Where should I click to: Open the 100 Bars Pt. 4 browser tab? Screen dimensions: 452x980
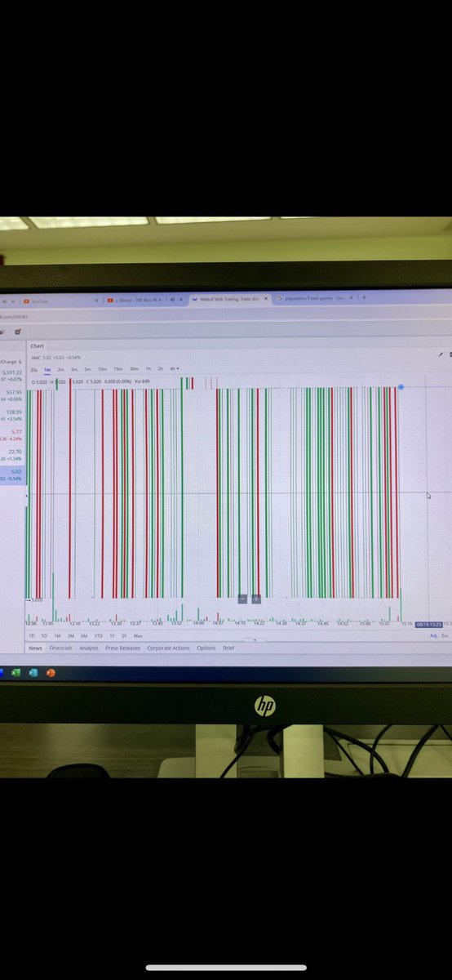tap(144, 300)
